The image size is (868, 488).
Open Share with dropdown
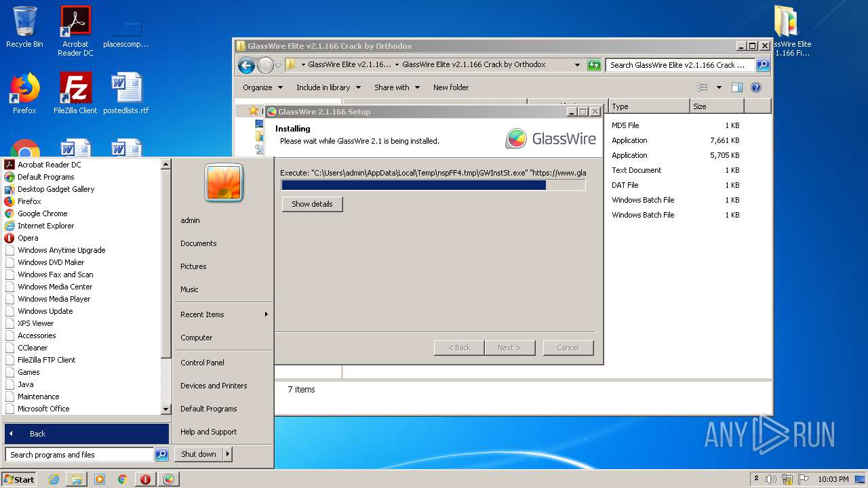tap(397, 87)
